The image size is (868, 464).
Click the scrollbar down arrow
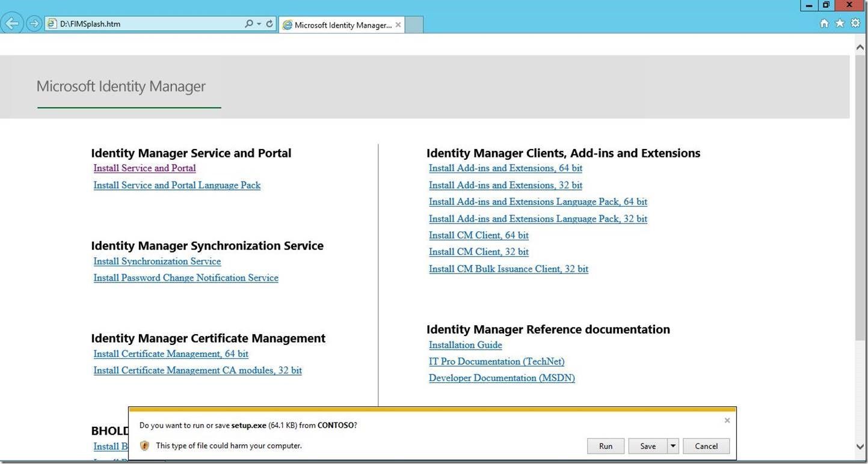pyautogui.click(x=860, y=447)
